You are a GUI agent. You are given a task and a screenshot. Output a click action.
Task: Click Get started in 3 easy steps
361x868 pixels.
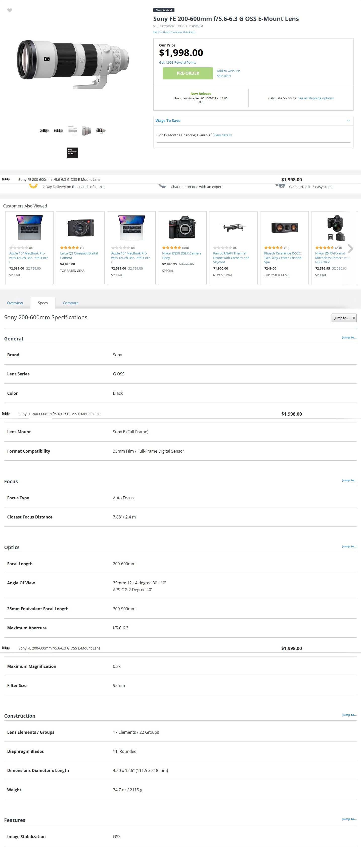point(310,187)
